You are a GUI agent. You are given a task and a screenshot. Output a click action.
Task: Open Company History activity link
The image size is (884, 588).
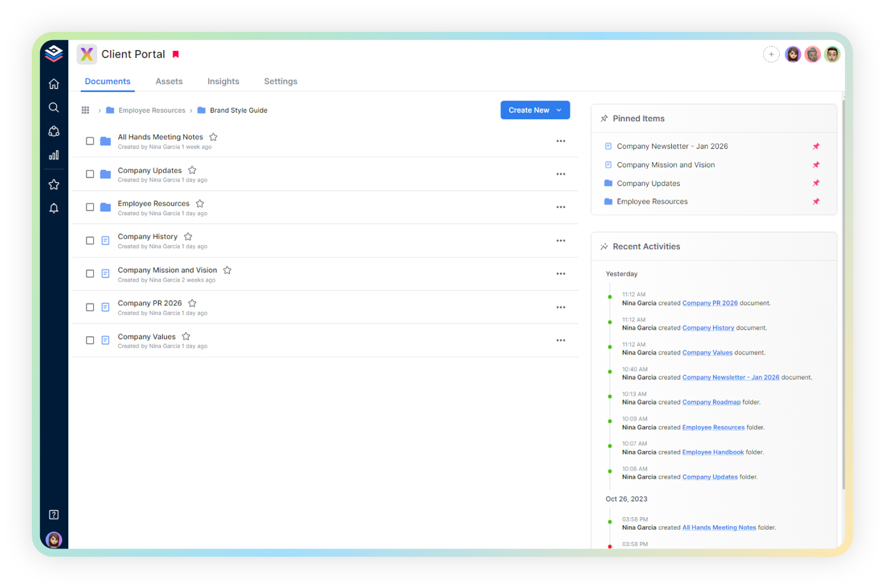708,328
